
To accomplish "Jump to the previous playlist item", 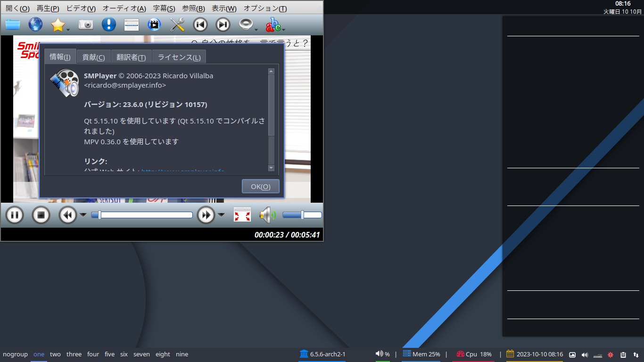I will click(200, 25).
